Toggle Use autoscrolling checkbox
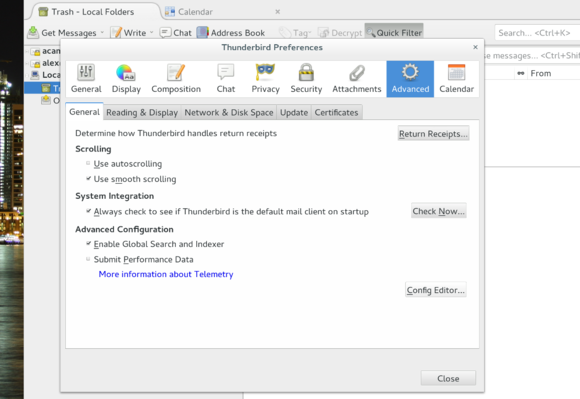 pos(88,163)
